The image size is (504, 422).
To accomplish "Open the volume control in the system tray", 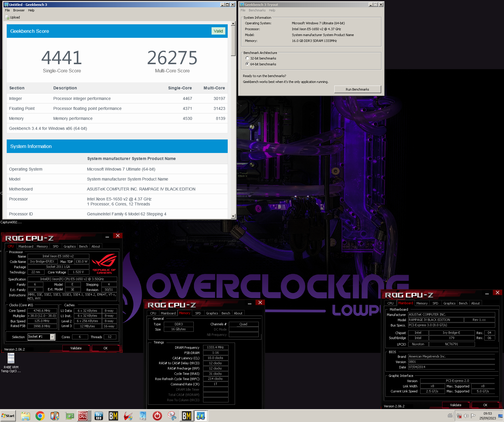I will [466, 416].
